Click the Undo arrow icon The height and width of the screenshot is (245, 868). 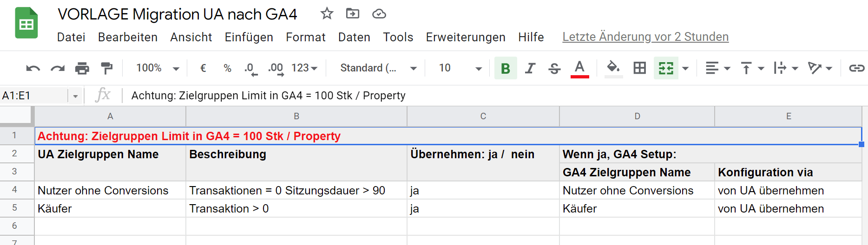(33, 69)
